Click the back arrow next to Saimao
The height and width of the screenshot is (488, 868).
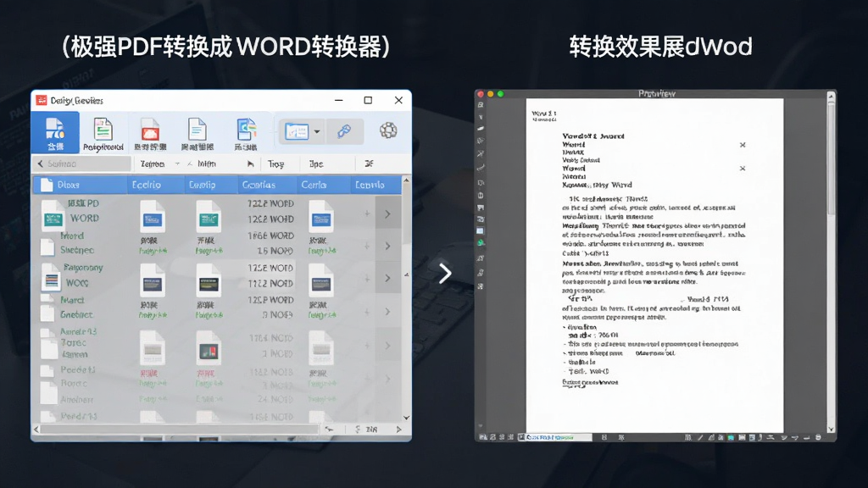pos(40,164)
